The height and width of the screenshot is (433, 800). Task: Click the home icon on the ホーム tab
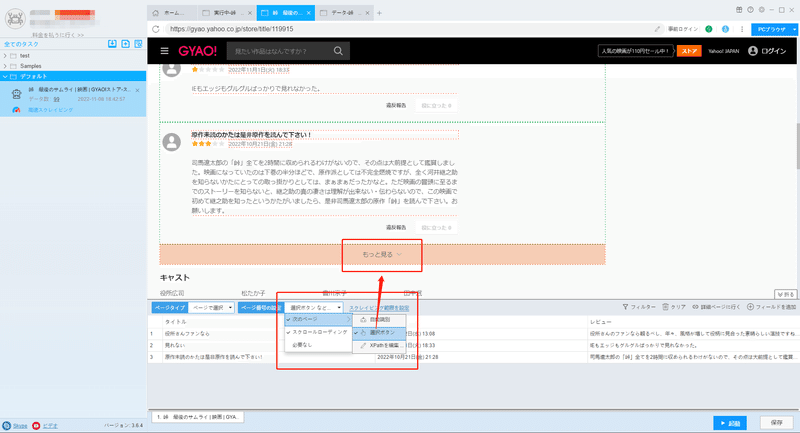[x=156, y=13]
